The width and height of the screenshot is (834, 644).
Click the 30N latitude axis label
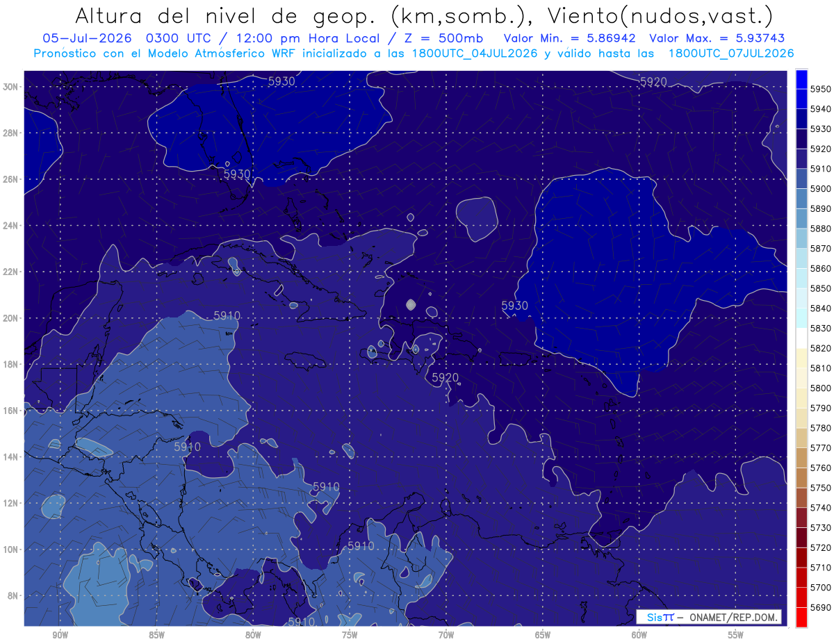10,87
